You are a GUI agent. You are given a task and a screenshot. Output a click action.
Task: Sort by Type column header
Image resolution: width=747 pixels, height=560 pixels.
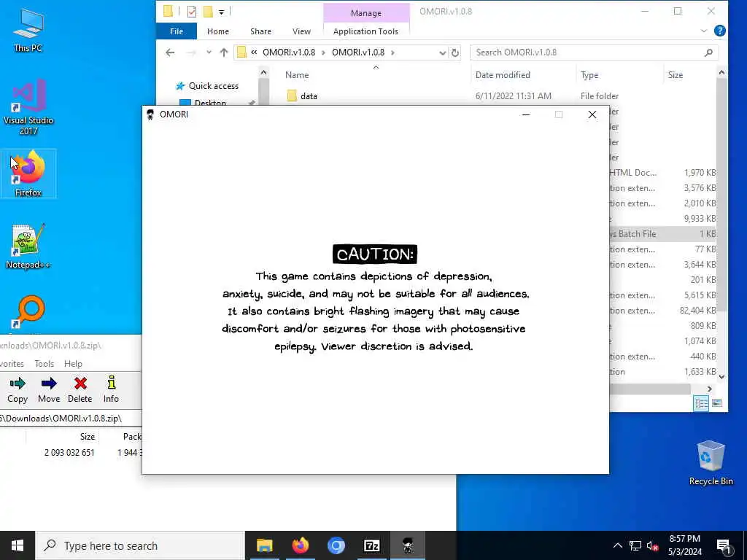coord(589,75)
